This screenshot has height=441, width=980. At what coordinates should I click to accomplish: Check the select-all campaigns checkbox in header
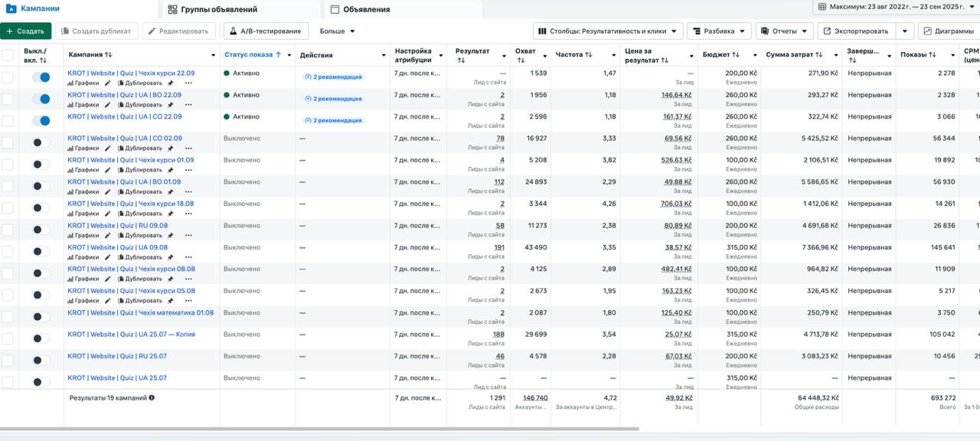tap(8, 55)
